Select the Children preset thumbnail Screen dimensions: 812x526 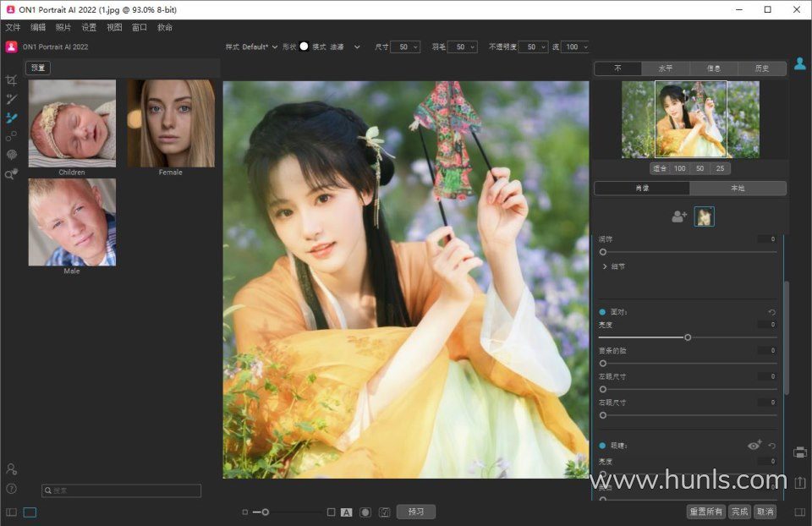pyautogui.click(x=72, y=123)
